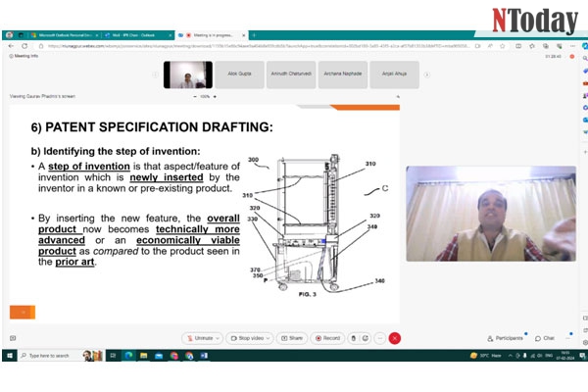This screenshot has height=392, width=588.
Task: Show next participants in the video strip
Action: click(x=426, y=74)
